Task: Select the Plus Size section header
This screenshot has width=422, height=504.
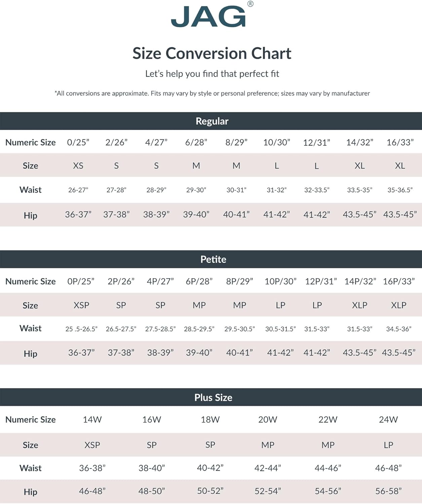Action: tap(213, 397)
